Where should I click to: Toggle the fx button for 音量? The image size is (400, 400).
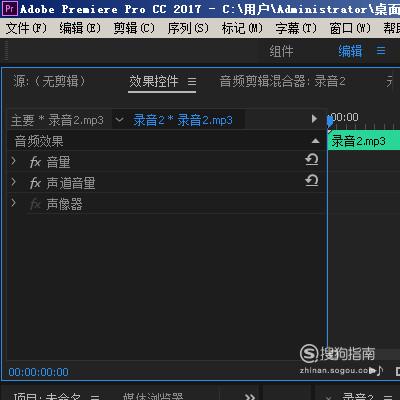(x=35, y=162)
